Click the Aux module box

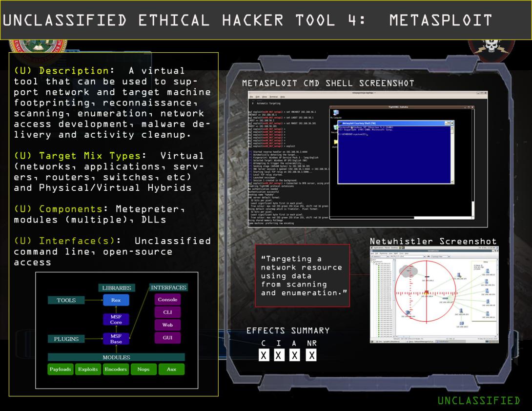pos(171,369)
